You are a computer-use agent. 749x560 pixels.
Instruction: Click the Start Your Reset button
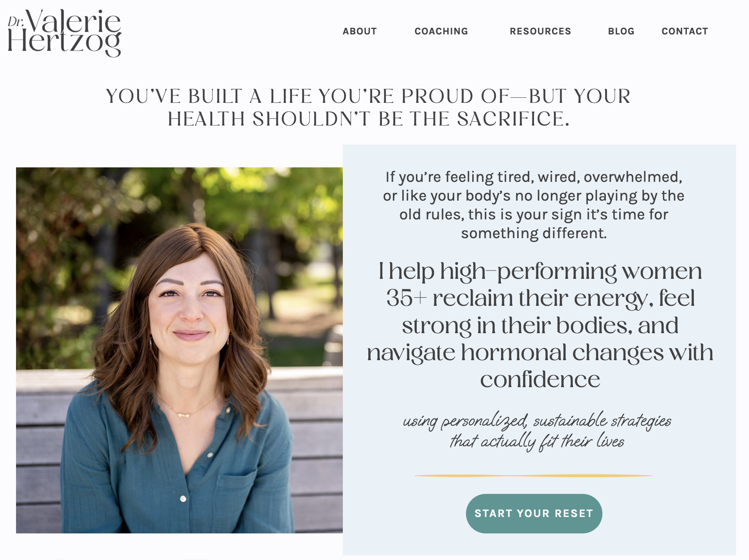coord(534,513)
